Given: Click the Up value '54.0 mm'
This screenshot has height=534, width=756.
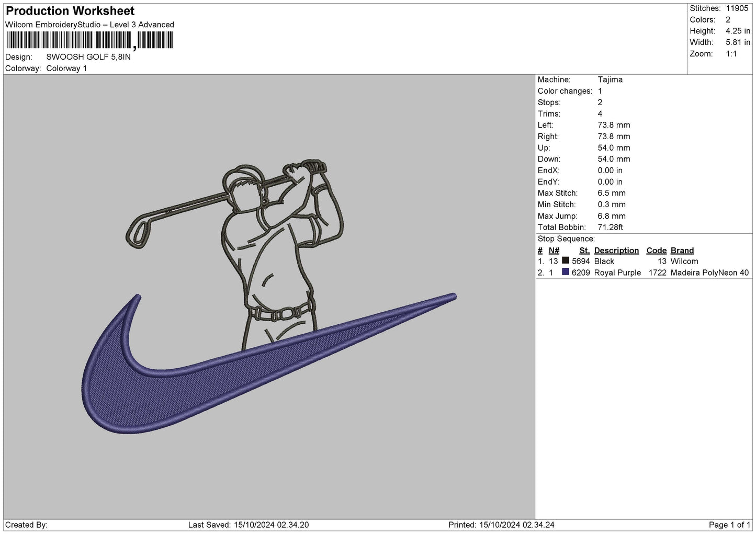Looking at the screenshot, I should tap(614, 148).
